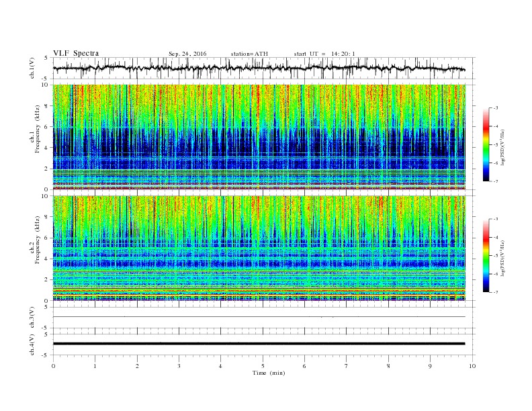532x411 pixels.
Task: Select the "start UT = 14:20:1" text
Action: (324, 54)
